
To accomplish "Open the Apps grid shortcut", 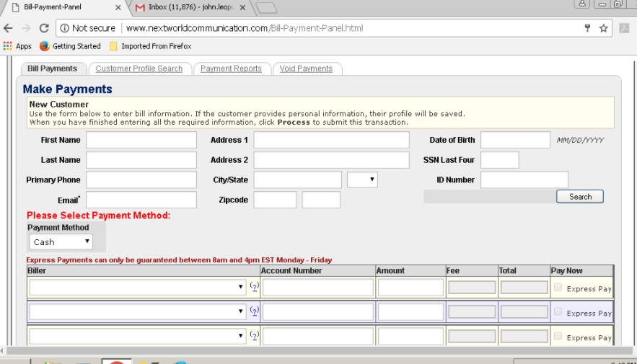I will pos(17,46).
